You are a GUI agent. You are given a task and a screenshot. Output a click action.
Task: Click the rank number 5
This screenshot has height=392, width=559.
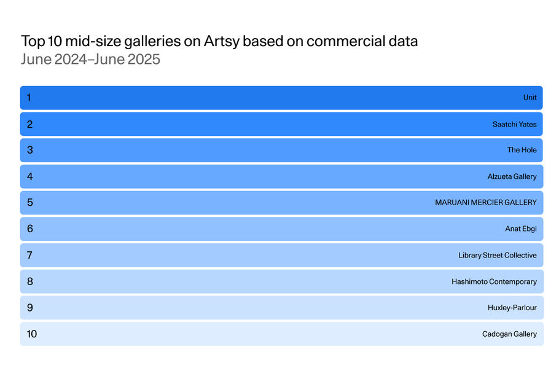29,202
